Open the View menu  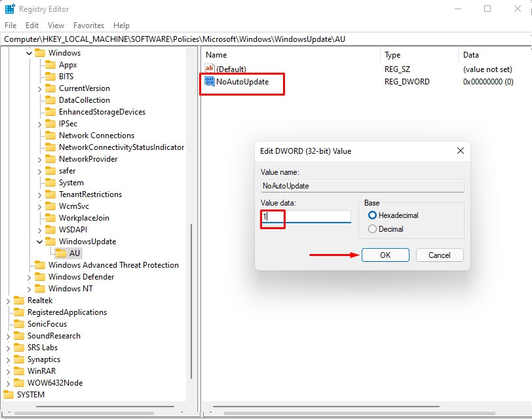tap(56, 26)
